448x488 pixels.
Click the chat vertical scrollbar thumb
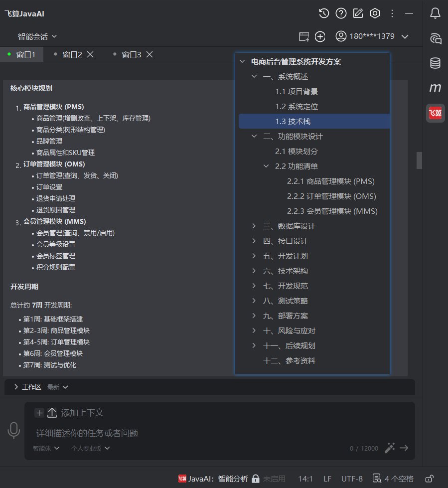click(419, 161)
